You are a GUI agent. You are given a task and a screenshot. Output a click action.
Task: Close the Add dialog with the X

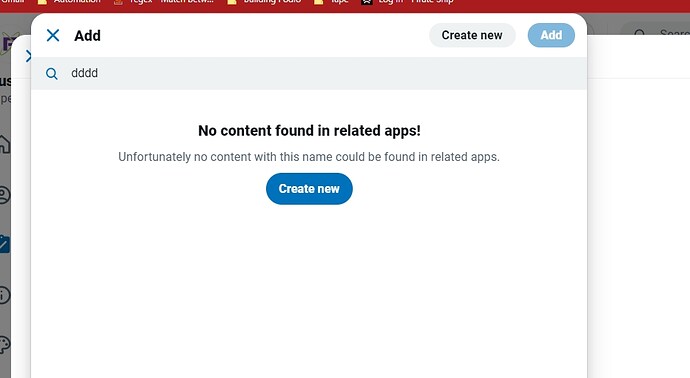pyautogui.click(x=53, y=35)
